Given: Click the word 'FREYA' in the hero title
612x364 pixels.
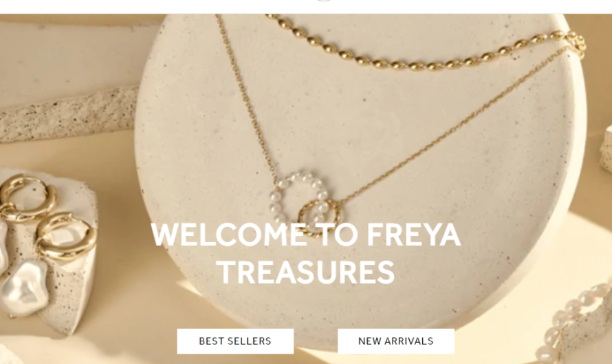Looking at the screenshot, I should (414, 235).
